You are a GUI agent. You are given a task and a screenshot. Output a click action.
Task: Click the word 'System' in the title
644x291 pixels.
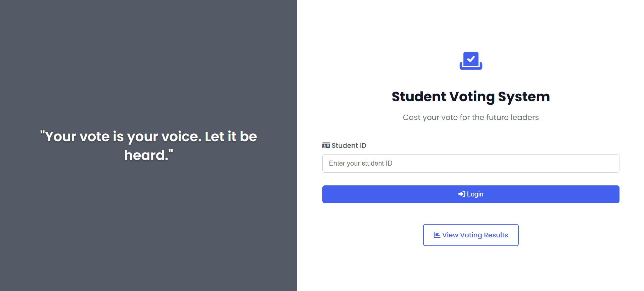point(524,97)
